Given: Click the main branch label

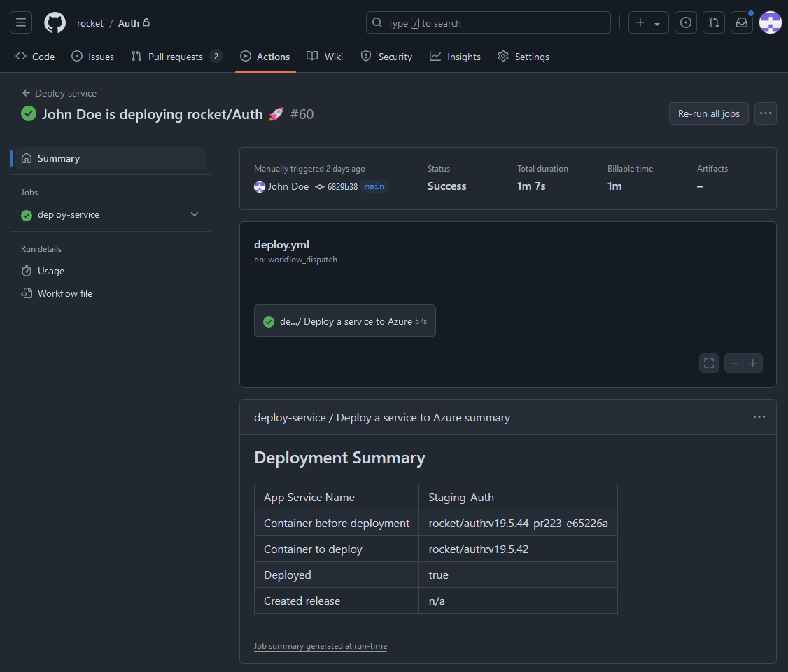Looking at the screenshot, I should click(x=374, y=186).
